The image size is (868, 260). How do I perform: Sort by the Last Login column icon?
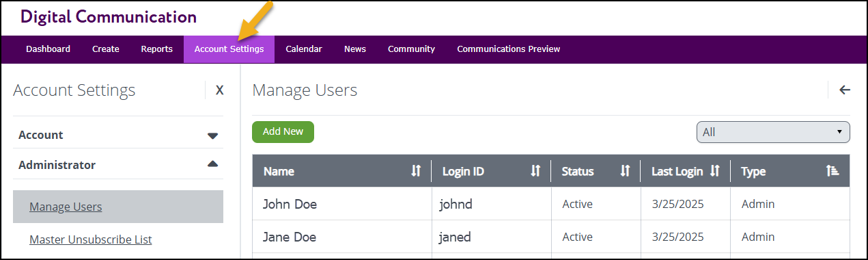point(715,171)
